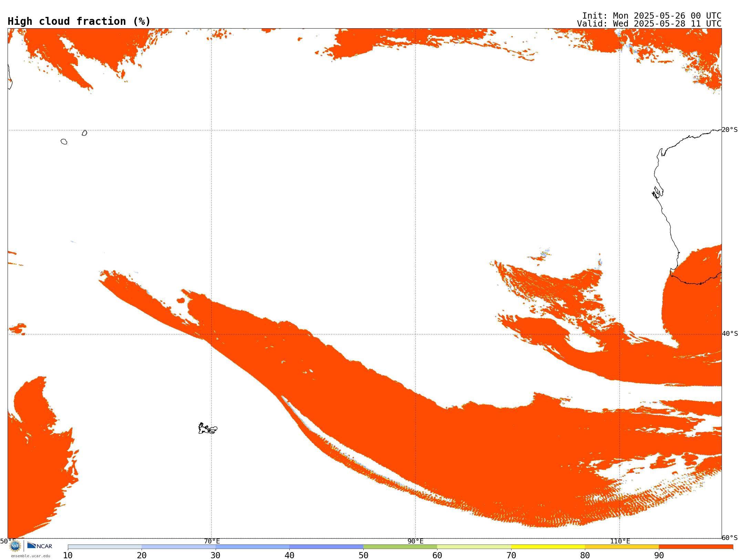The height and width of the screenshot is (560, 744).
Task: Click the blue 30-40 colorbar segment
Action: 252,547
